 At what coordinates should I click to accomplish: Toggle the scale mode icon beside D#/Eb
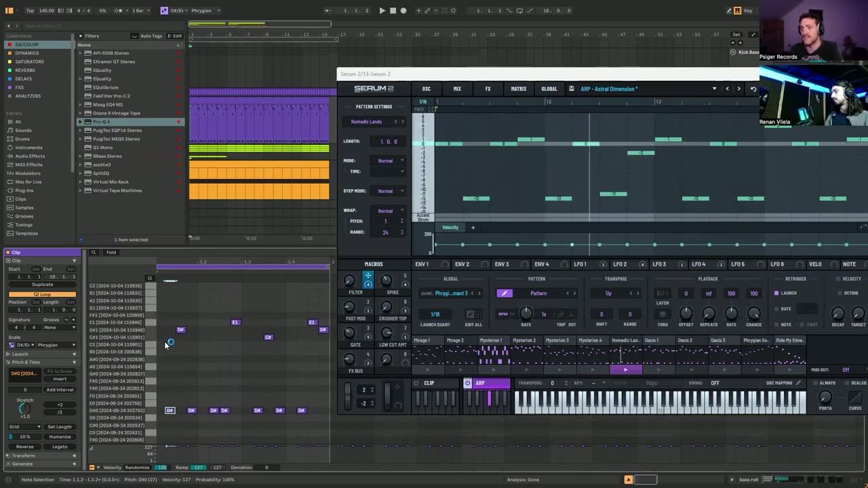click(164, 10)
